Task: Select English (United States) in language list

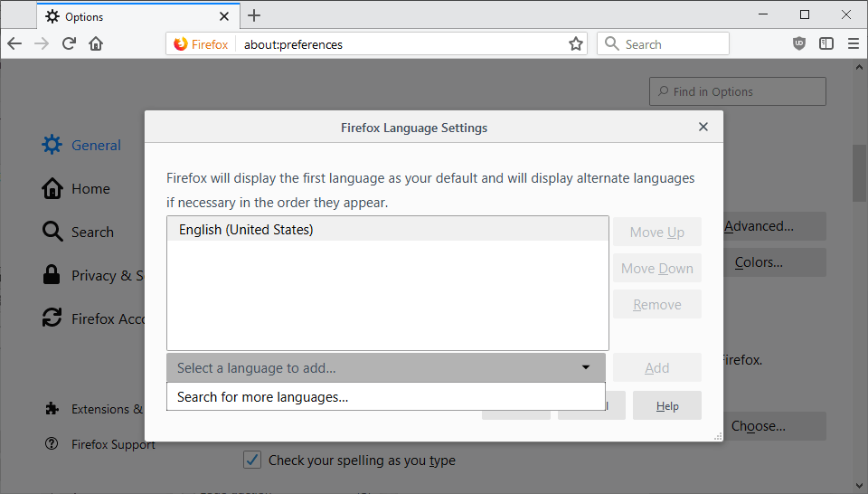Action: click(388, 229)
